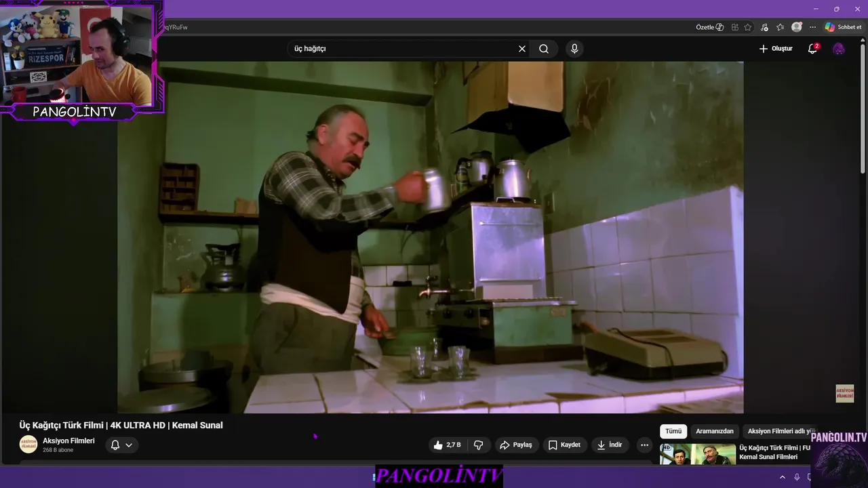Open suggested Üç Kağıtçı video thumbnail
The width and height of the screenshot is (868, 488).
pyautogui.click(x=698, y=454)
